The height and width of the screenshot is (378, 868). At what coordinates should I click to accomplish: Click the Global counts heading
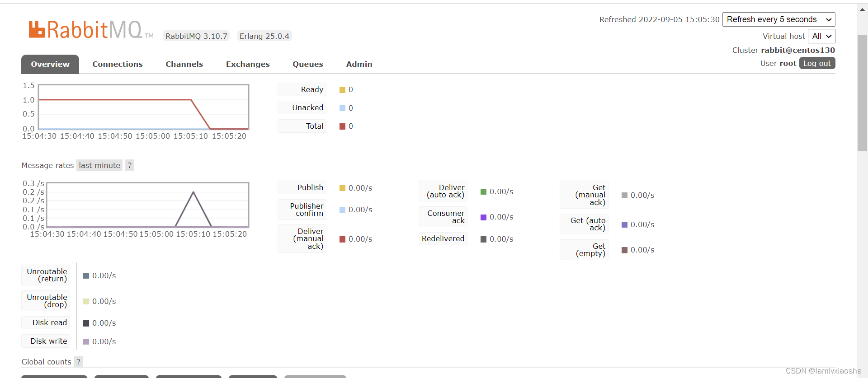(46, 362)
